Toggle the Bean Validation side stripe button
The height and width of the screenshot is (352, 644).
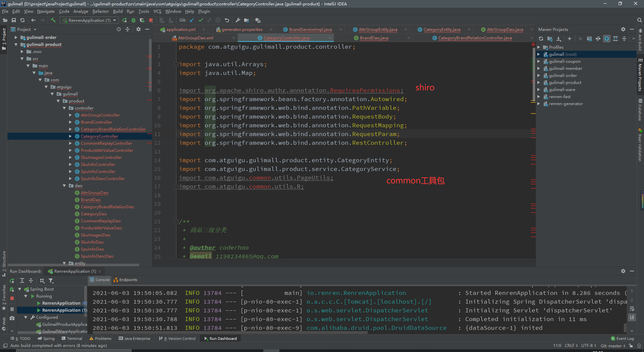point(640,145)
